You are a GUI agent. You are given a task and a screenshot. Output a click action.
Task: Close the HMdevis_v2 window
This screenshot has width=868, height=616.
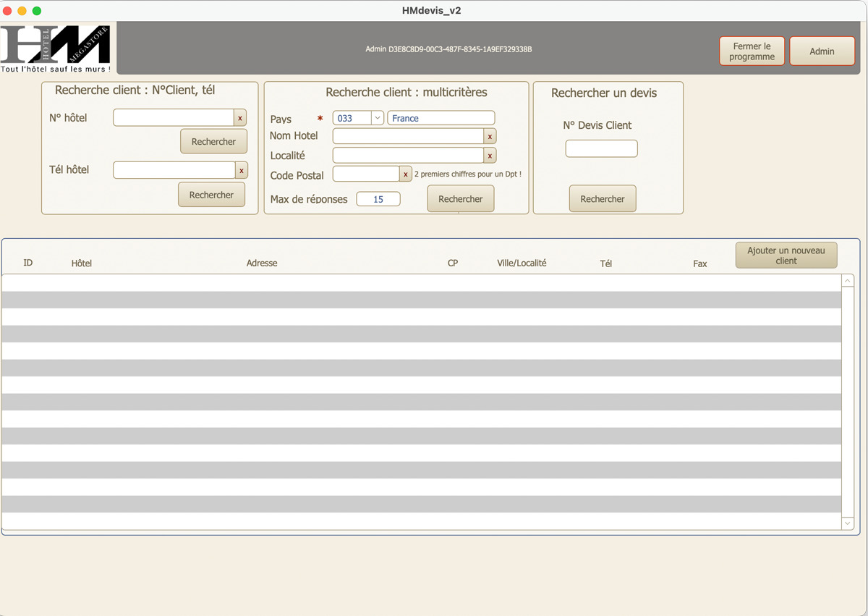tap(8, 11)
